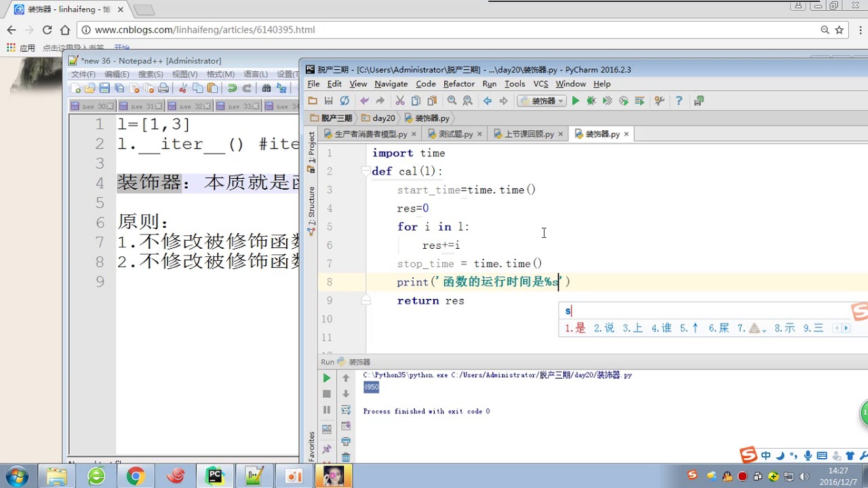Viewport: 868px width, 488px height.
Task: Navigate back with PyCharm's blue left arrow
Action: (487, 101)
